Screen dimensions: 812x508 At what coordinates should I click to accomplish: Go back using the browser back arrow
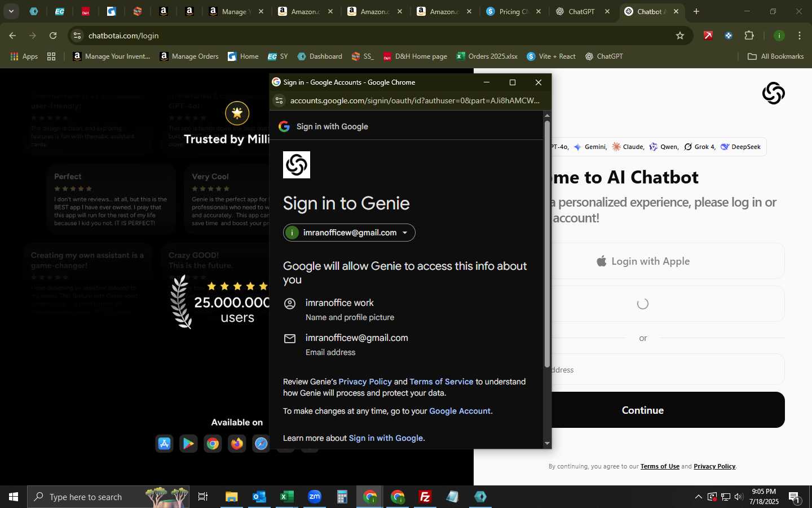[x=12, y=36]
